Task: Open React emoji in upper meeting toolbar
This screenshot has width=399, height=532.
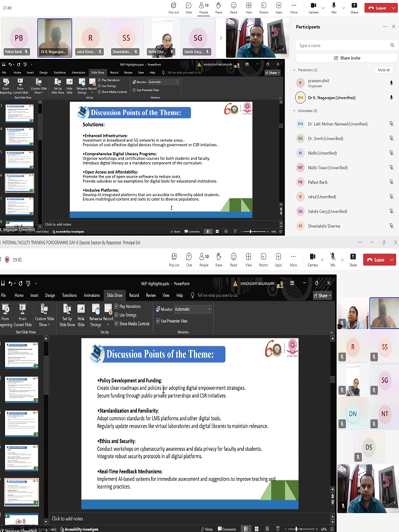Action: click(234, 7)
